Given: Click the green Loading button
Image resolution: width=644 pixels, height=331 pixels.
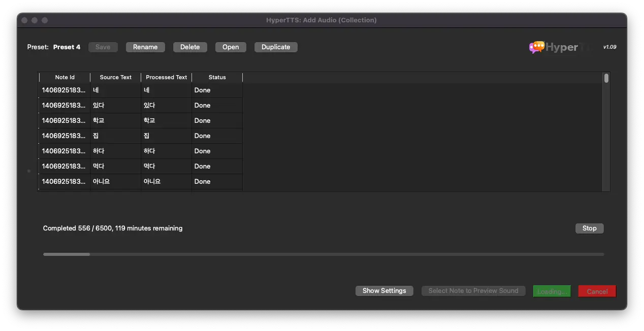Looking at the screenshot, I should 552,291.
